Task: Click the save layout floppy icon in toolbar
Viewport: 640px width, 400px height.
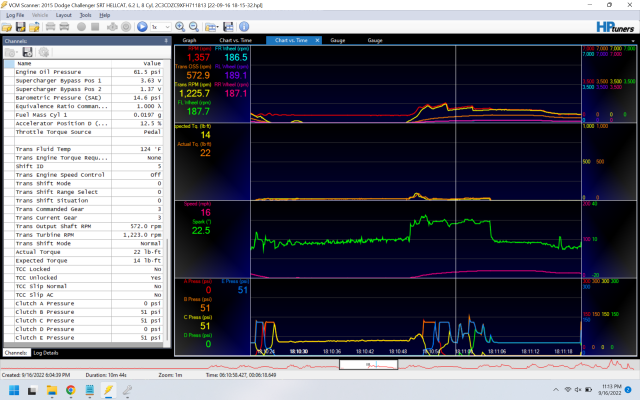Action: (228, 27)
